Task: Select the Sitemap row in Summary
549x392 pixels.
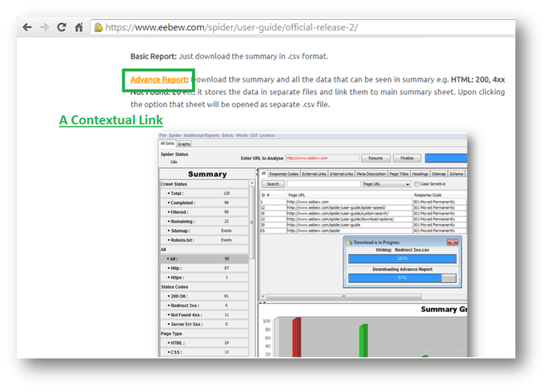Action: (x=205, y=231)
